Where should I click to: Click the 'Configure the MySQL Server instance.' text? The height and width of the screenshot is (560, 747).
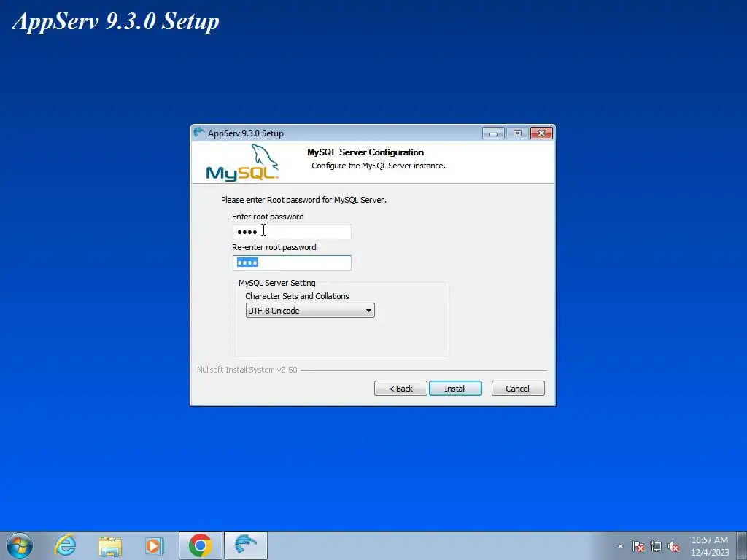[379, 166]
